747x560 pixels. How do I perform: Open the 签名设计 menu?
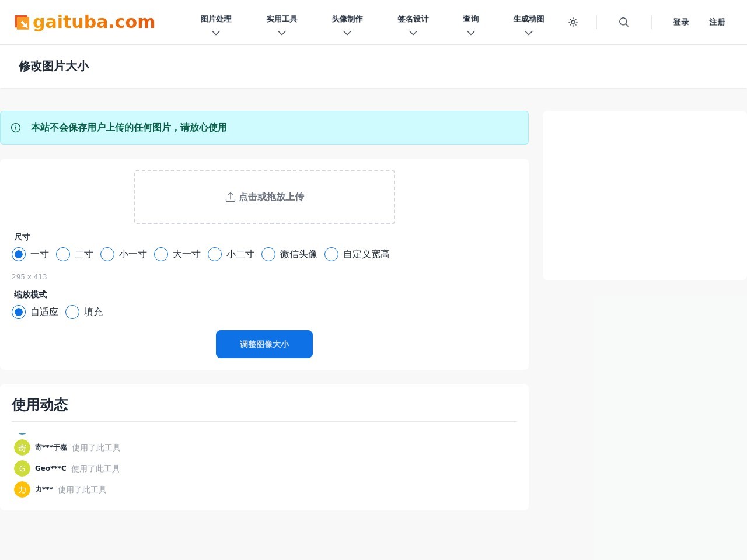tap(413, 19)
